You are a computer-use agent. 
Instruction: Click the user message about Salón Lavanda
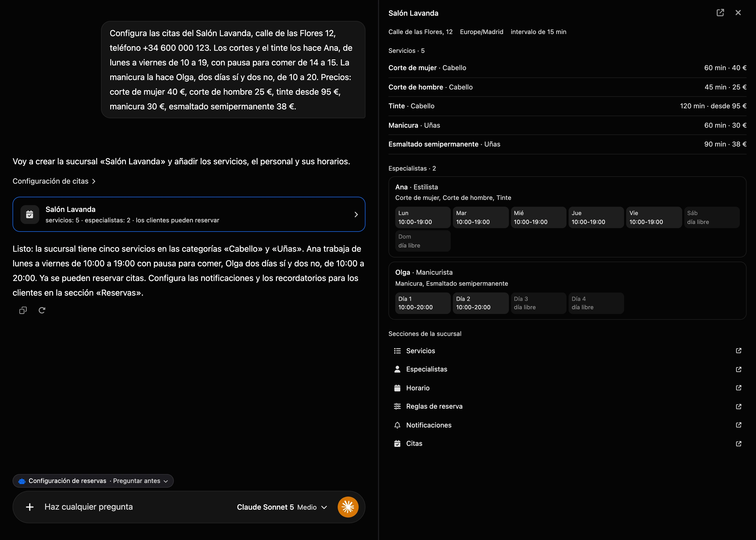pos(233,70)
